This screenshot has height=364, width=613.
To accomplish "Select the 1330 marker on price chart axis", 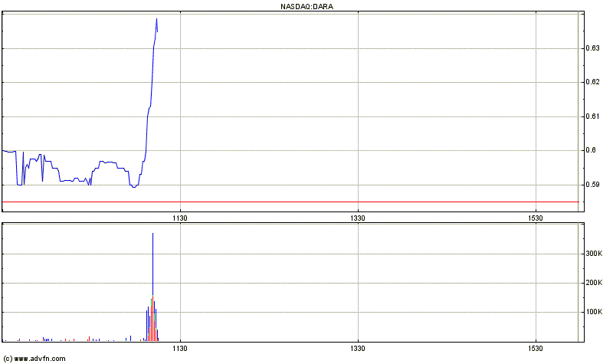I will pyautogui.click(x=358, y=218).
